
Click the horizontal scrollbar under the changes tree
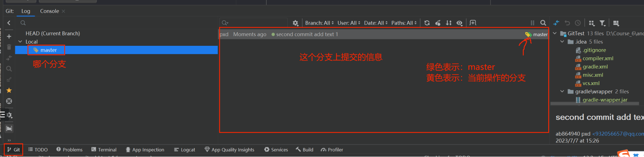595,104
